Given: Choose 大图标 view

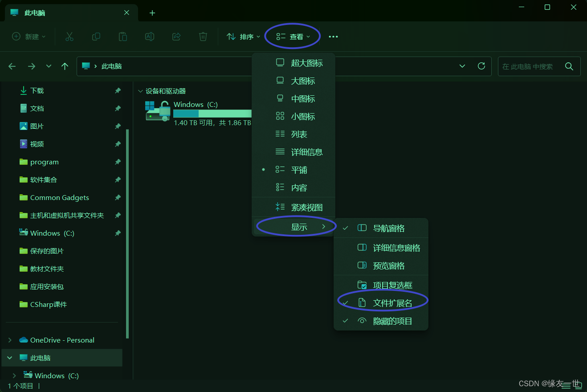Looking at the screenshot, I should point(293,81).
